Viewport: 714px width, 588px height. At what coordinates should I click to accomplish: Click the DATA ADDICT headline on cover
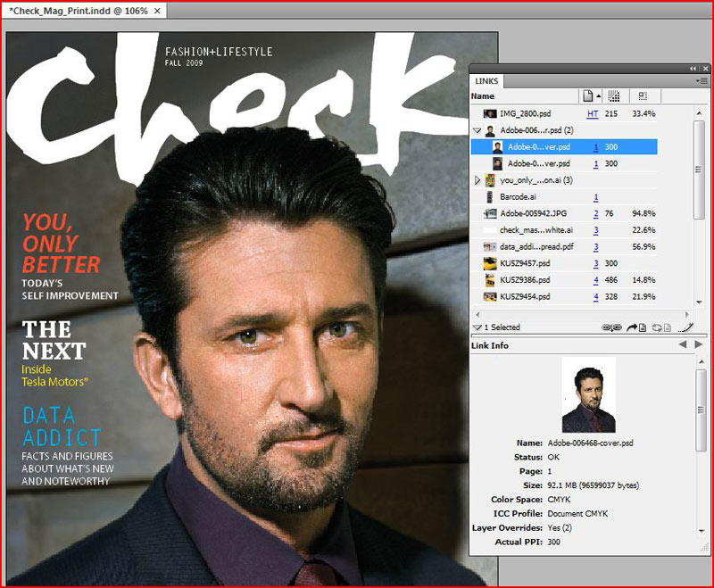click(62, 427)
